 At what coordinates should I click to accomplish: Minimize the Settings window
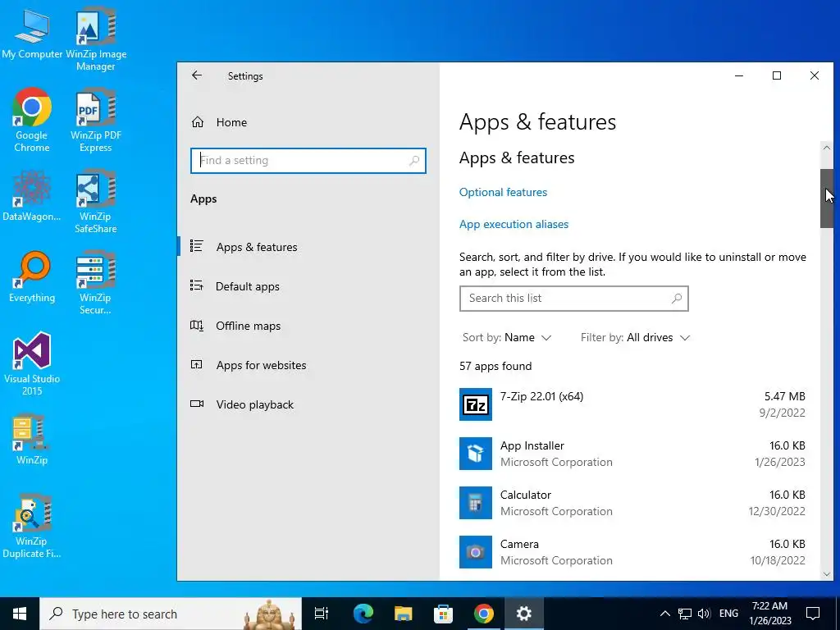[x=739, y=75]
